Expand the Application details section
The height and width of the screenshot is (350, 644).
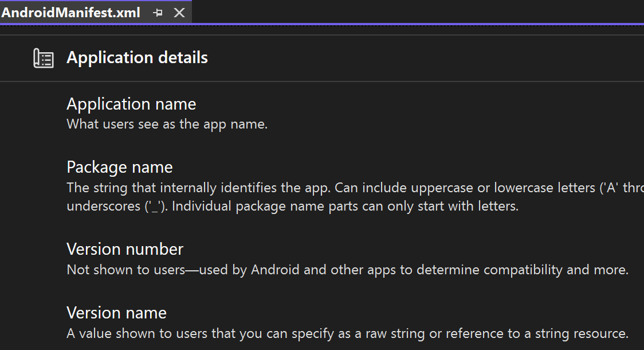(x=137, y=57)
